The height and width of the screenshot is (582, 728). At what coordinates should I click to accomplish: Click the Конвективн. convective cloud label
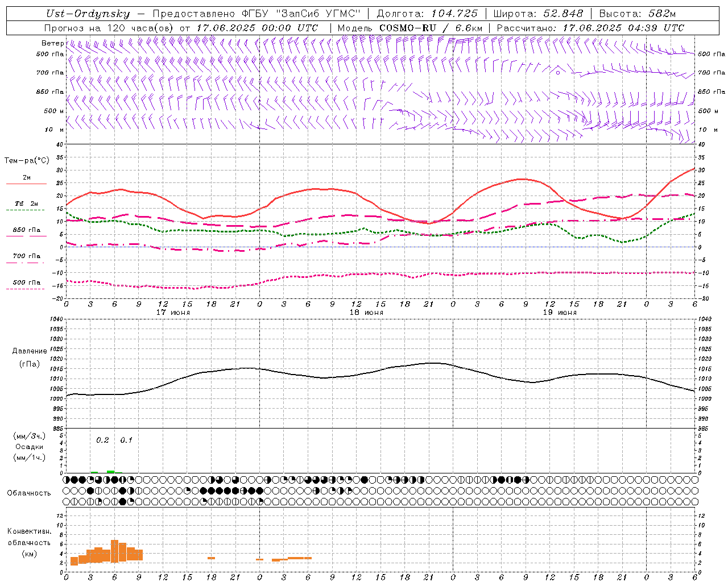pos(30,531)
